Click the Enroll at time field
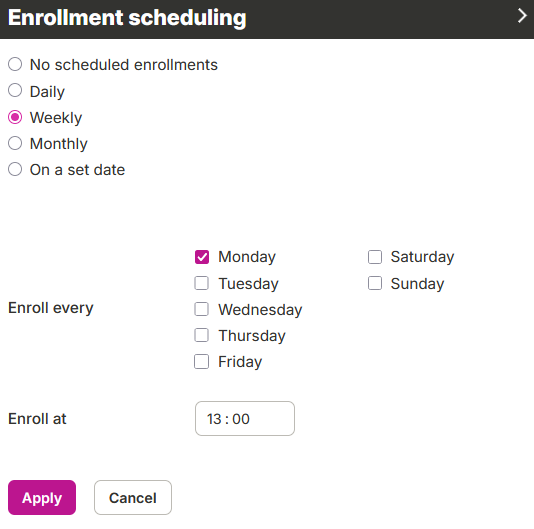Screen dimensions: 534x529 pyautogui.click(x=245, y=419)
